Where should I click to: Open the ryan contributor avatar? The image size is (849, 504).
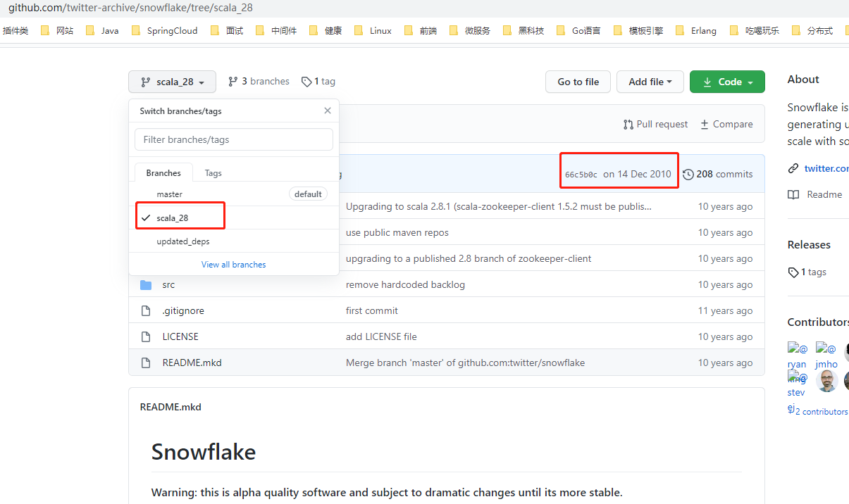coord(798,355)
